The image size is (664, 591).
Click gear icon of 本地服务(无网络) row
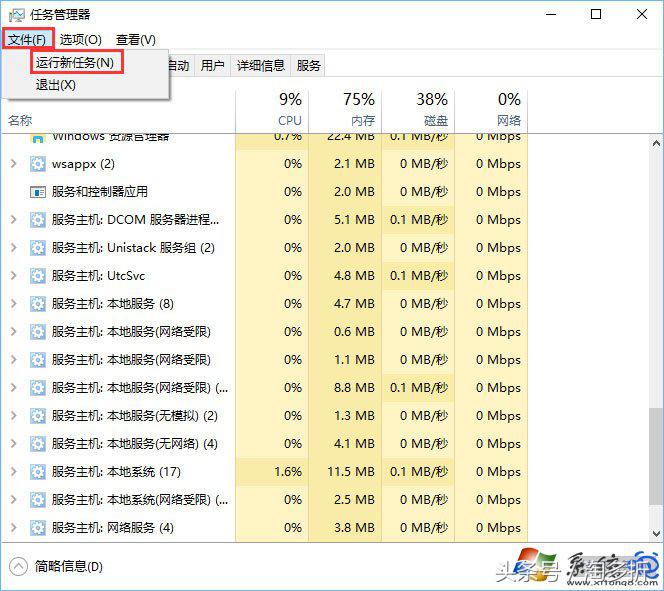38,443
